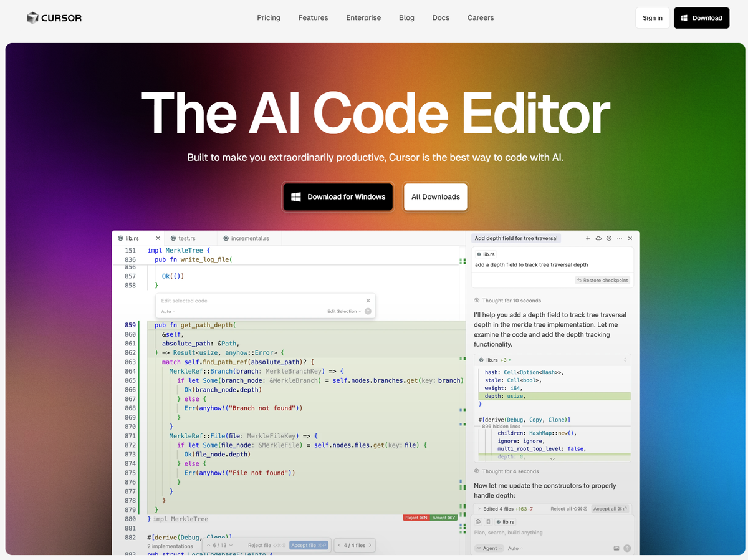Click Reject file button
Viewport: 748px width, 560px height.
pos(266,545)
